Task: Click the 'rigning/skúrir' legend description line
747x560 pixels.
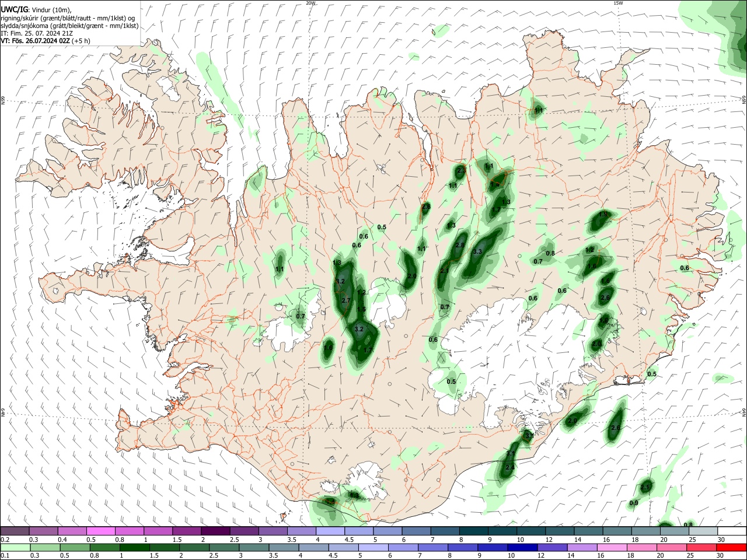Action: (68, 18)
